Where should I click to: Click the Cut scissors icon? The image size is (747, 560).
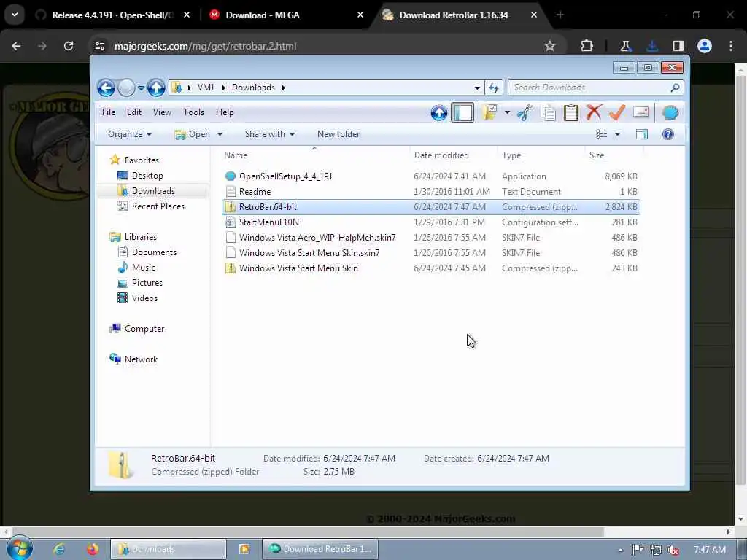click(x=525, y=113)
